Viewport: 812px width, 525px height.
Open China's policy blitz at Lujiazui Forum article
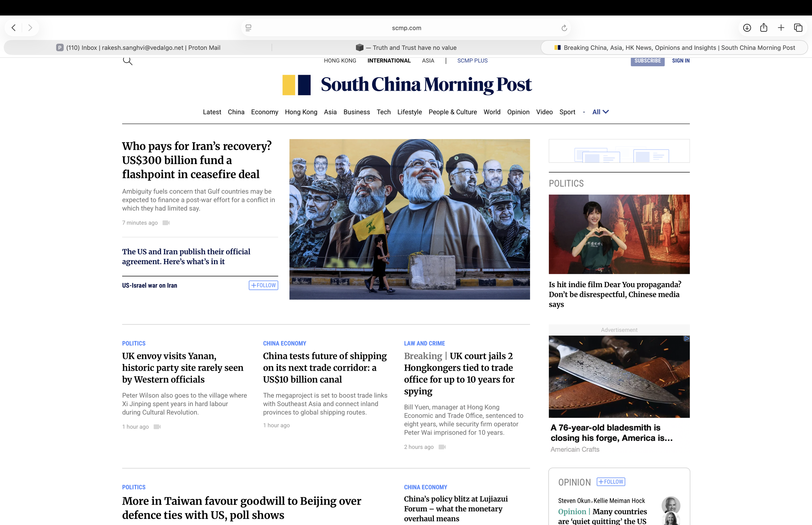coord(456,509)
